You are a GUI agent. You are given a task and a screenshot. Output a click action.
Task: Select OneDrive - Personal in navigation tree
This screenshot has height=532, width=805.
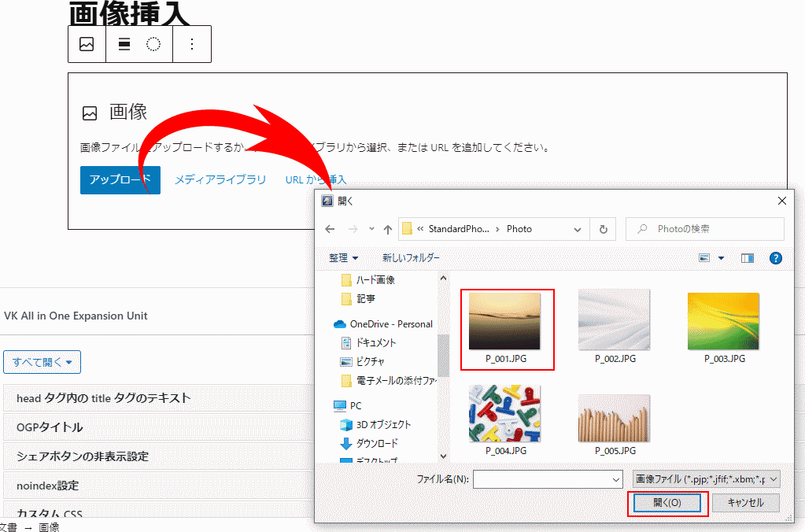coord(390,324)
